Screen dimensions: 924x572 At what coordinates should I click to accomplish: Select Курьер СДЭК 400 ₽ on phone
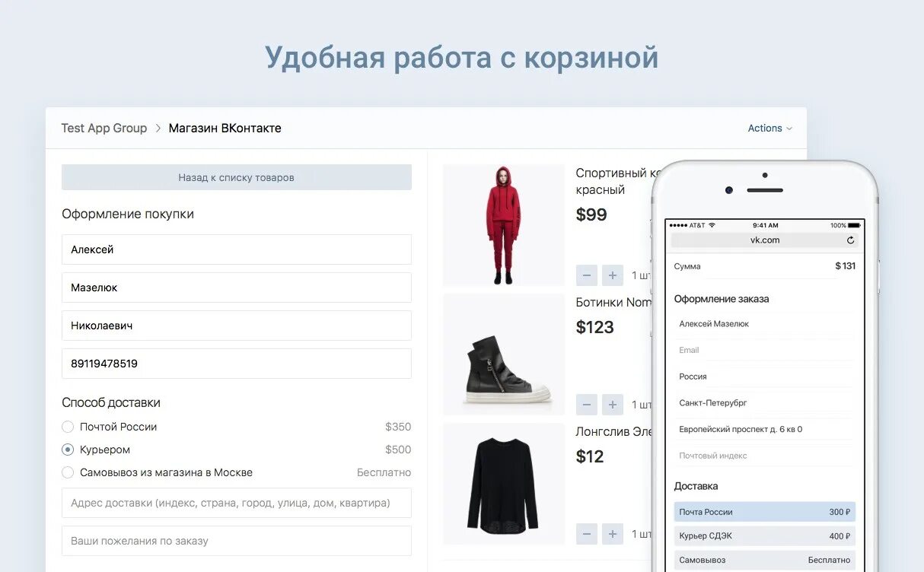click(x=765, y=536)
